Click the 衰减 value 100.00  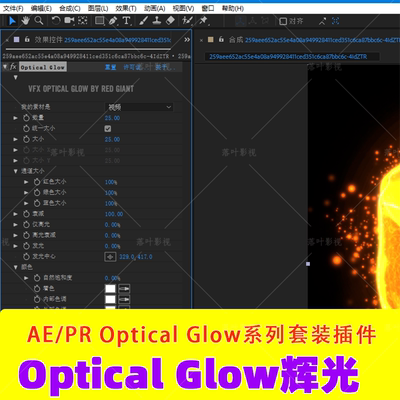click(114, 214)
